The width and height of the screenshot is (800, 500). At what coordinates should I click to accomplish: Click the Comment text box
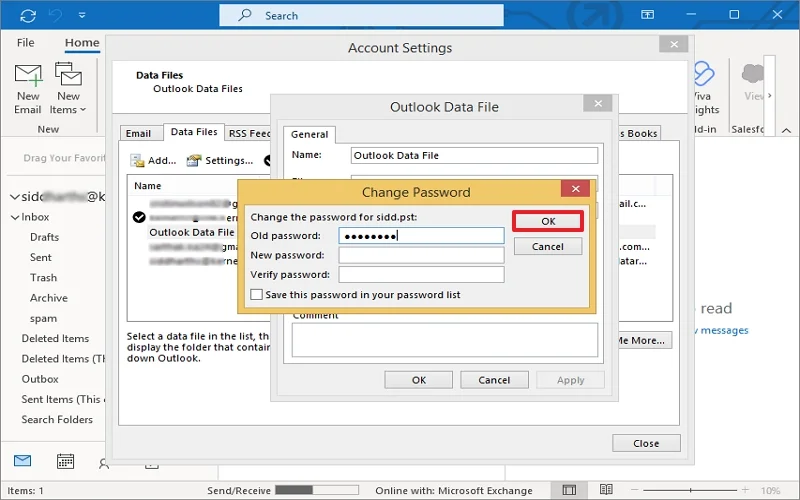(444, 340)
